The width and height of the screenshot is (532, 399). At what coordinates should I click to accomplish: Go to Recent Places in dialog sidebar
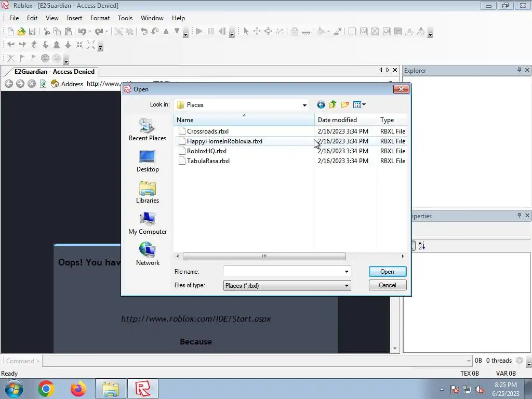[x=148, y=129]
